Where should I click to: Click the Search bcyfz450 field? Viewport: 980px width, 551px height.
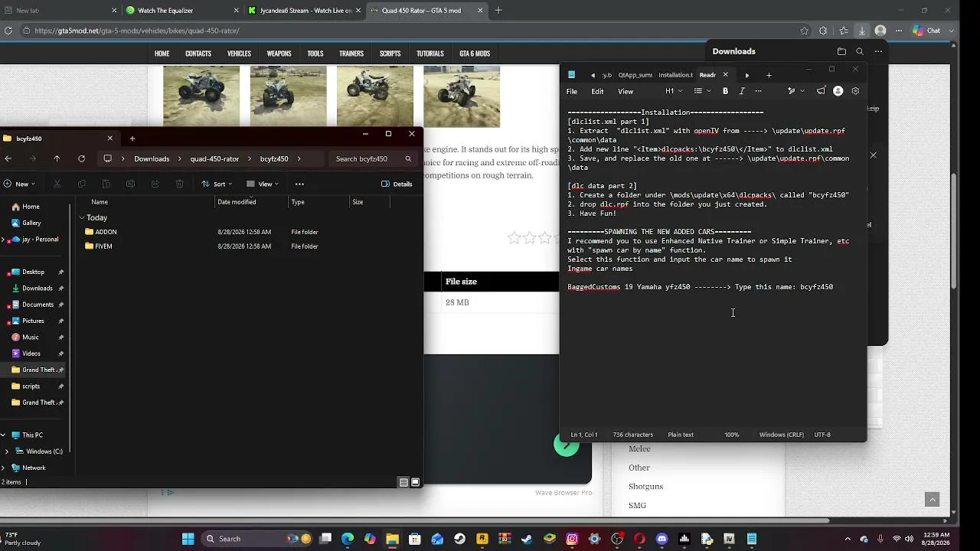pos(372,158)
